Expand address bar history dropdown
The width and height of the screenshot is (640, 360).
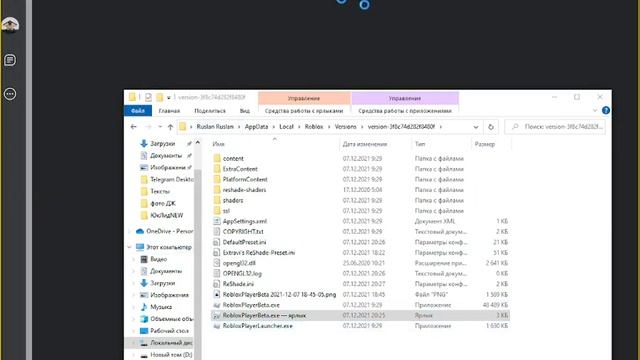coord(476,127)
